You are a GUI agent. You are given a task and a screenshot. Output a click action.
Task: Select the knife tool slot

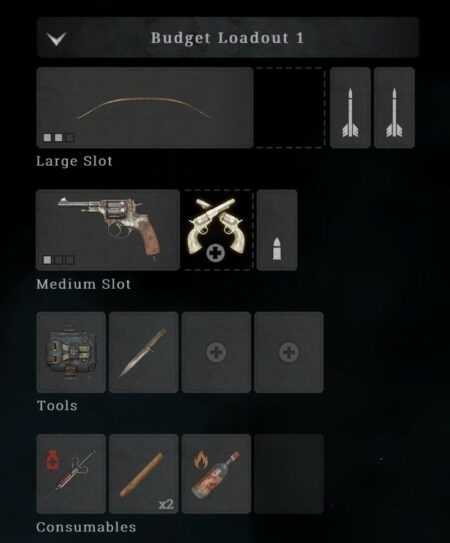pyautogui.click(x=144, y=352)
